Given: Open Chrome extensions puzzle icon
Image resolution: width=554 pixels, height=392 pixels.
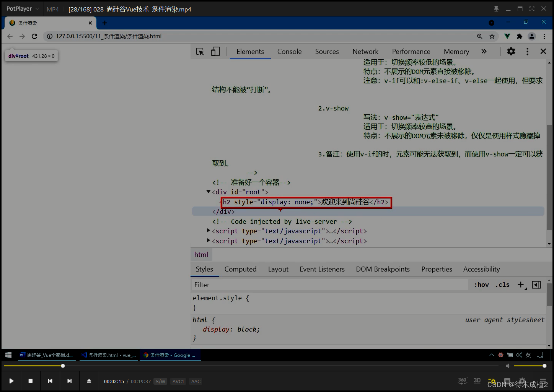Looking at the screenshot, I should (x=519, y=36).
